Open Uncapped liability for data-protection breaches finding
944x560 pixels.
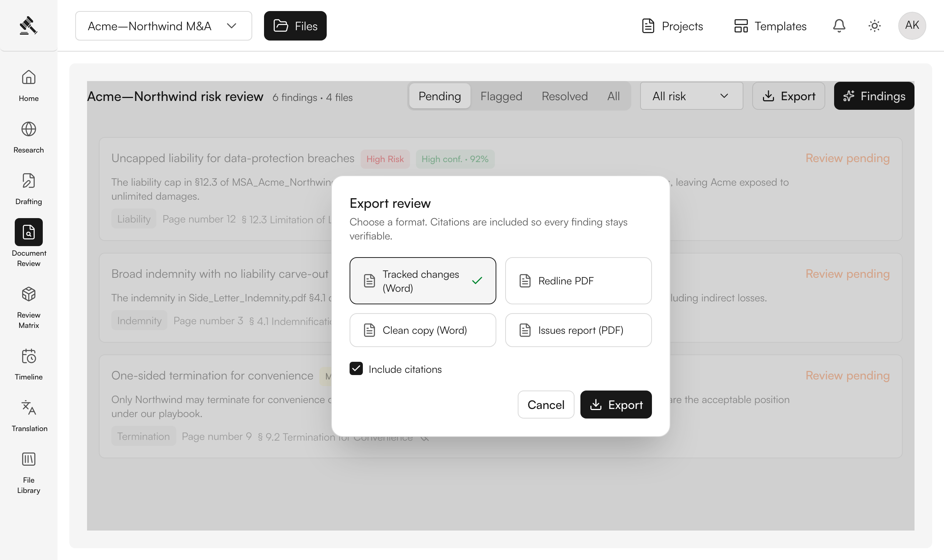[x=233, y=158]
